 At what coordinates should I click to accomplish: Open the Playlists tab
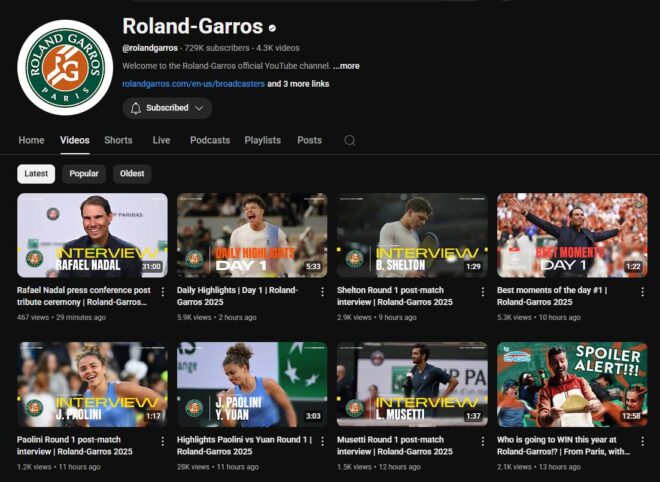(263, 140)
